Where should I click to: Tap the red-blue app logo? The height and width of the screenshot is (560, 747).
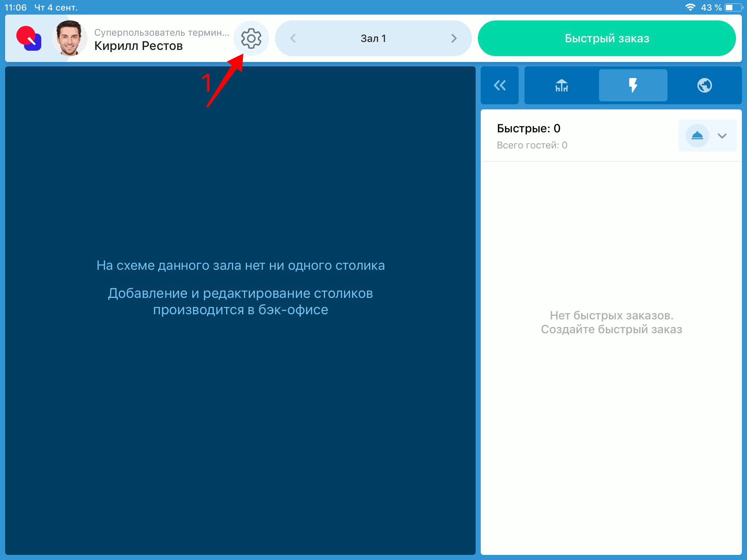[29, 38]
